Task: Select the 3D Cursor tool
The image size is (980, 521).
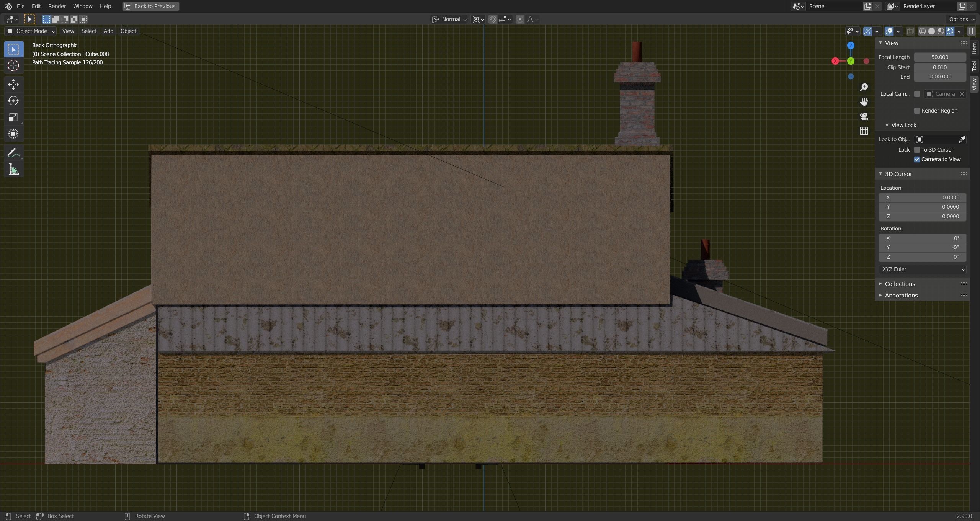Action: (x=13, y=66)
